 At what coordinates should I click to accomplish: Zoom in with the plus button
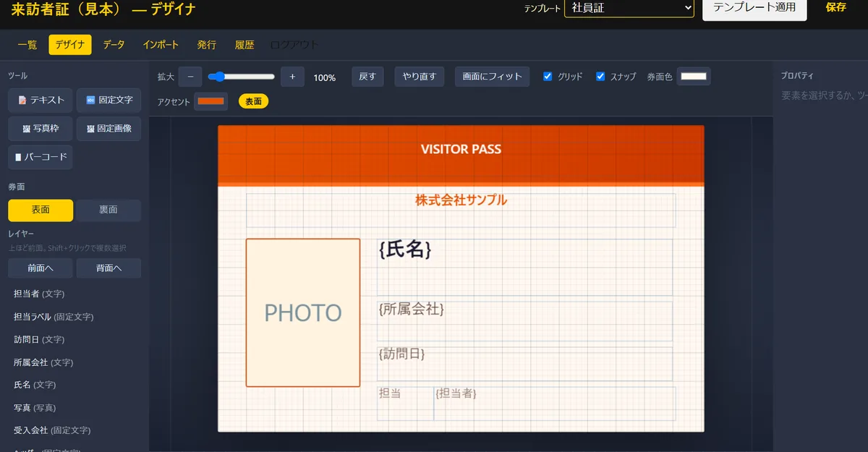point(292,77)
